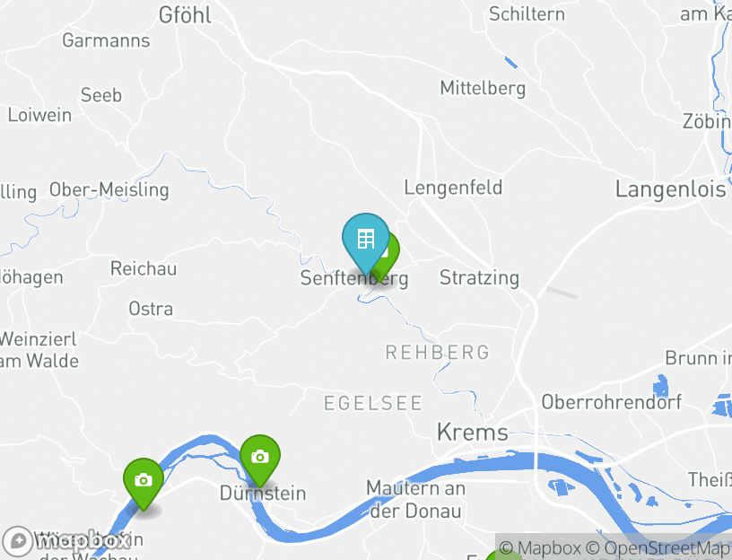The height and width of the screenshot is (560, 732).
Task: Select the Ober-Meisling label
Action: pos(109,189)
